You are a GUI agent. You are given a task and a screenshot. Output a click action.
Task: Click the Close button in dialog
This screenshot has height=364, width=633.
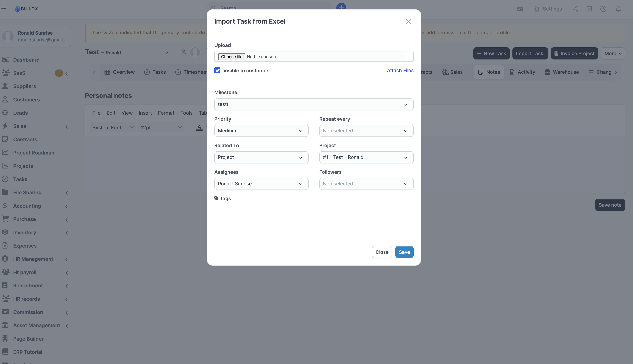382,252
